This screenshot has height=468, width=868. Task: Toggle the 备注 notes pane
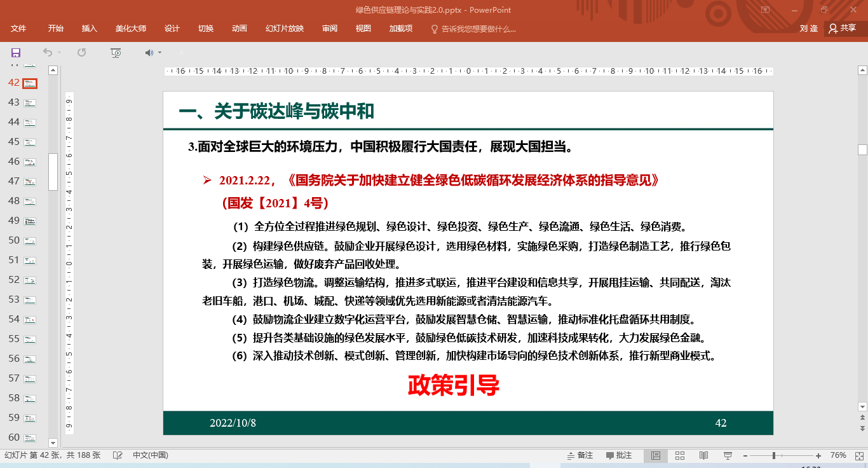(x=580, y=455)
